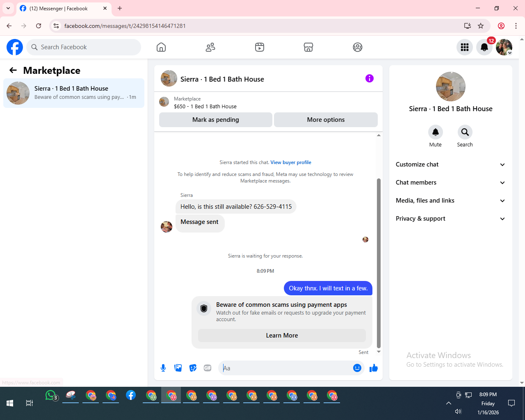This screenshot has height=420, width=525.
Task: Open Chrome profile icon
Action: (501, 26)
